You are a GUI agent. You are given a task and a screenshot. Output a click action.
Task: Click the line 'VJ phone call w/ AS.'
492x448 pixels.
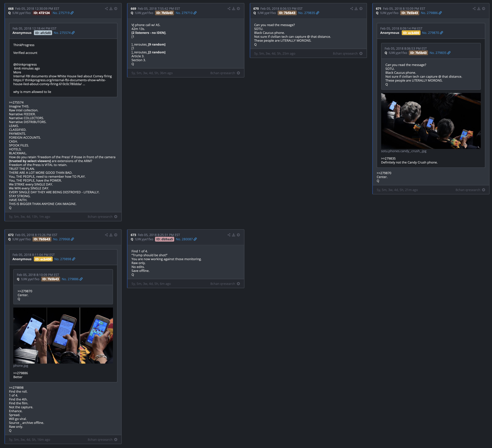tap(146, 25)
